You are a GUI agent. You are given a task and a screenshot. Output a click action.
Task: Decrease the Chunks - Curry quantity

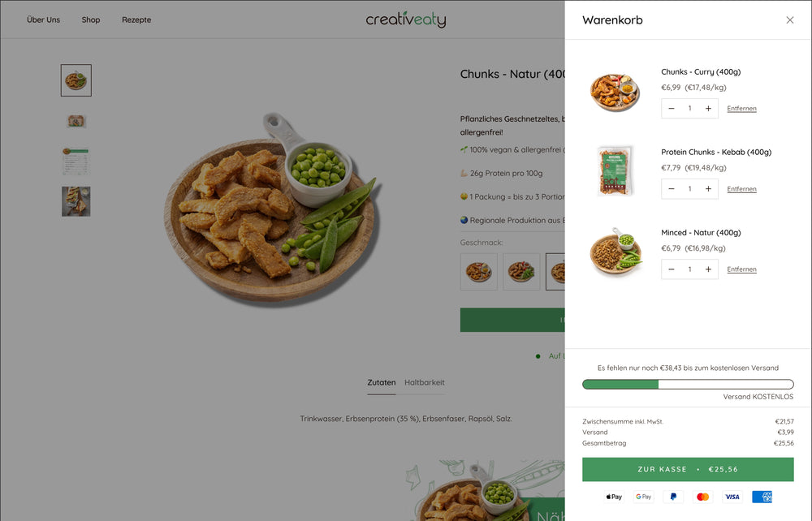672,108
